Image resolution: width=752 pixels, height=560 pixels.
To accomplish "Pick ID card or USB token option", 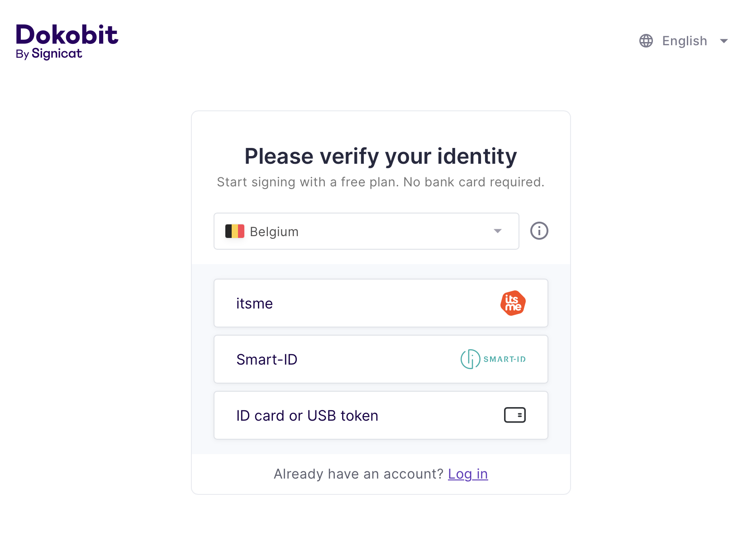I will pos(381,415).
